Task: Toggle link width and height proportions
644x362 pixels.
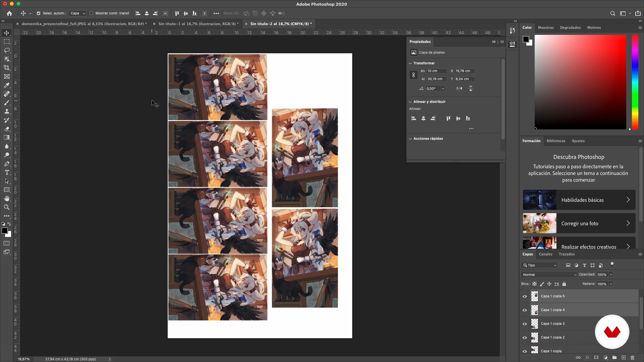Action: pyautogui.click(x=414, y=75)
